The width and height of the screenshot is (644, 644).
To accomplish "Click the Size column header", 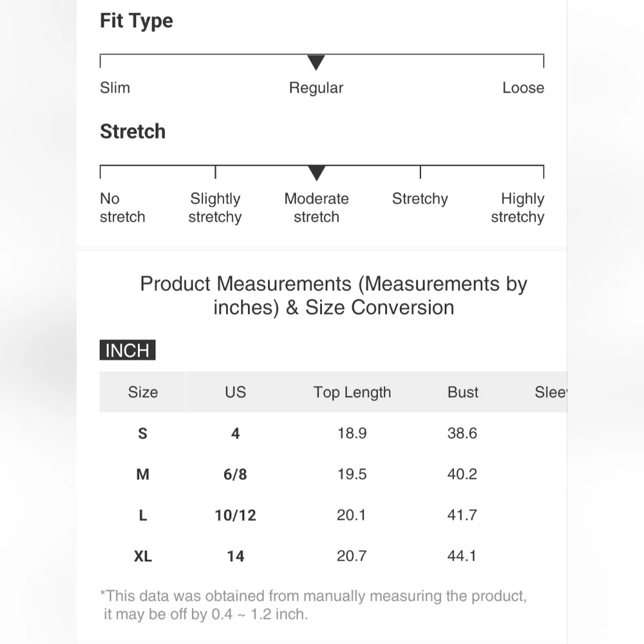I will (143, 392).
